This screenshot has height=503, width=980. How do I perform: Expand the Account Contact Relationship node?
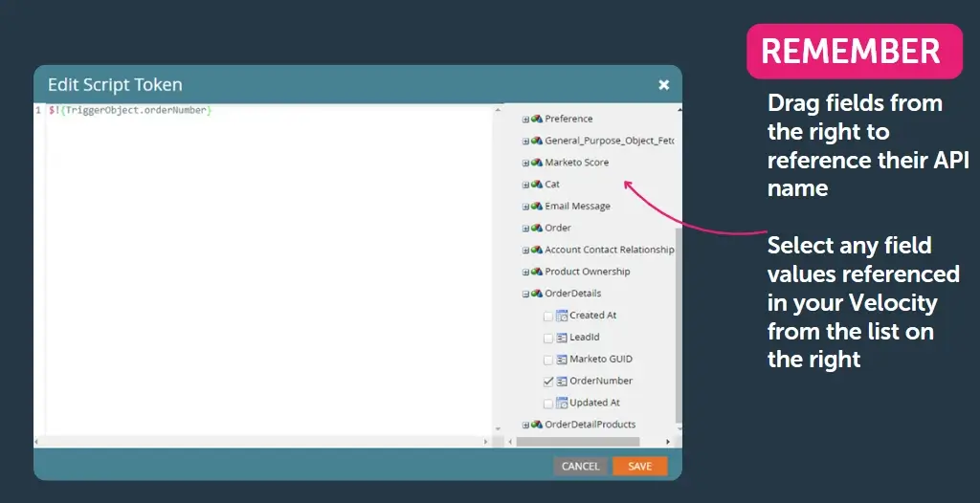pyautogui.click(x=525, y=250)
